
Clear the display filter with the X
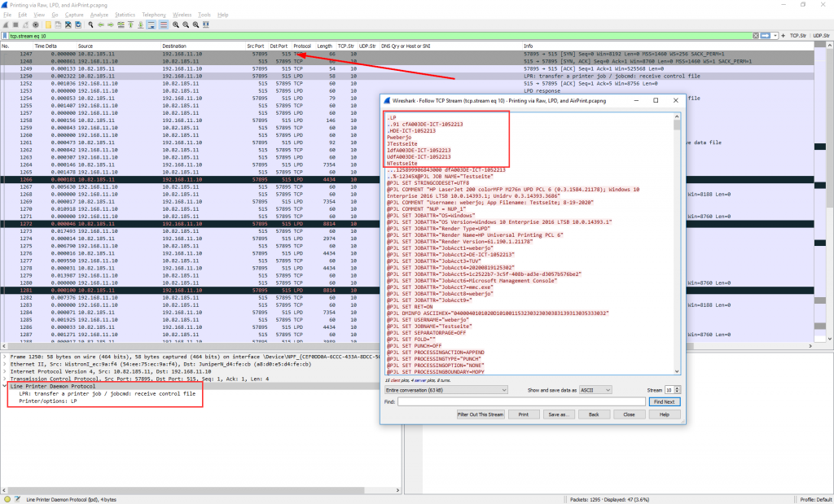pos(756,36)
